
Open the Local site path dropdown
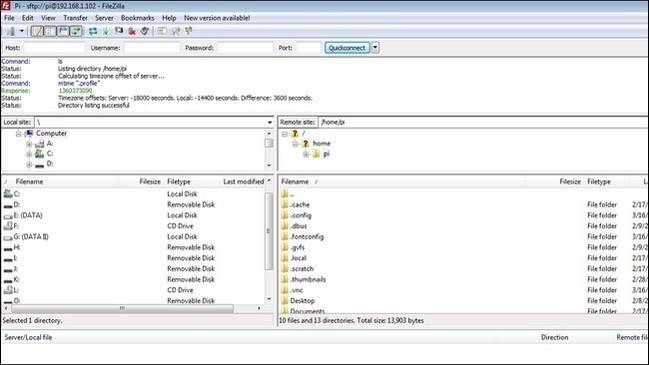tap(270, 122)
